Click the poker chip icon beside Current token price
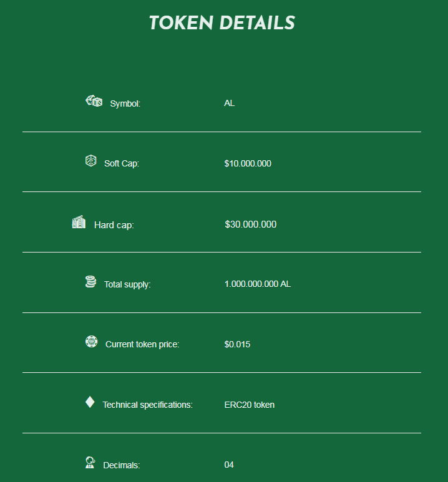Viewport: 448px width, 482px height. point(92,342)
